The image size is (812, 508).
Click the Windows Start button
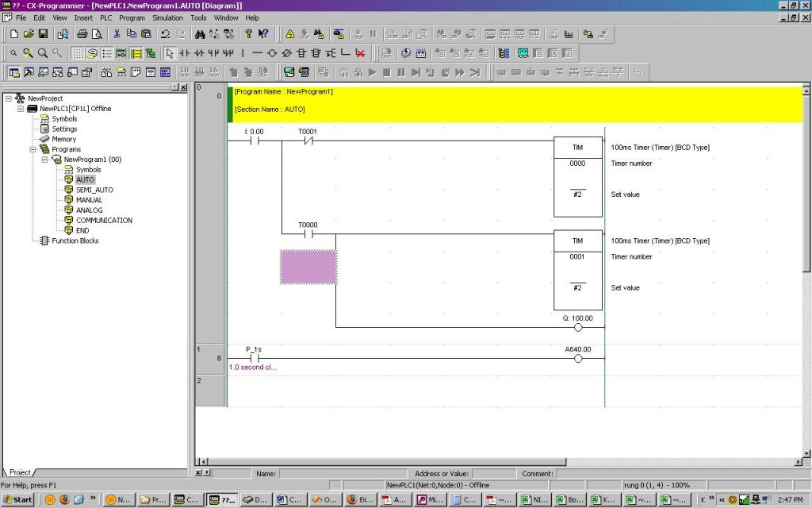pyautogui.click(x=17, y=499)
